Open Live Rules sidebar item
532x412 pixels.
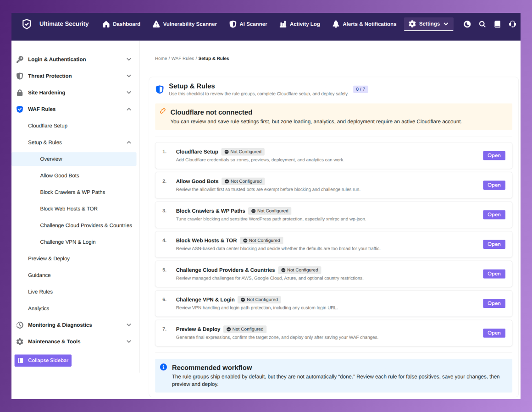40,292
